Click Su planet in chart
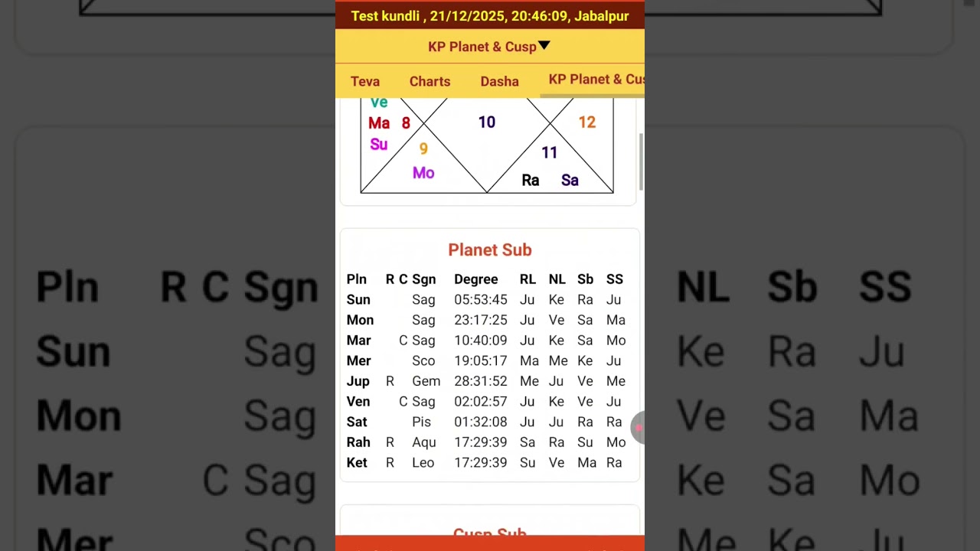The image size is (980, 551). click(x=379, y=145)
